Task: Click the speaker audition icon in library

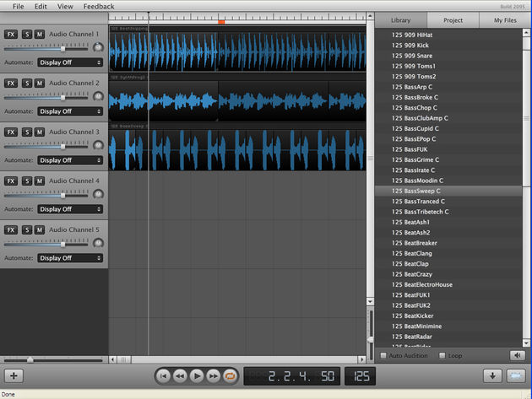Action: 518,355
